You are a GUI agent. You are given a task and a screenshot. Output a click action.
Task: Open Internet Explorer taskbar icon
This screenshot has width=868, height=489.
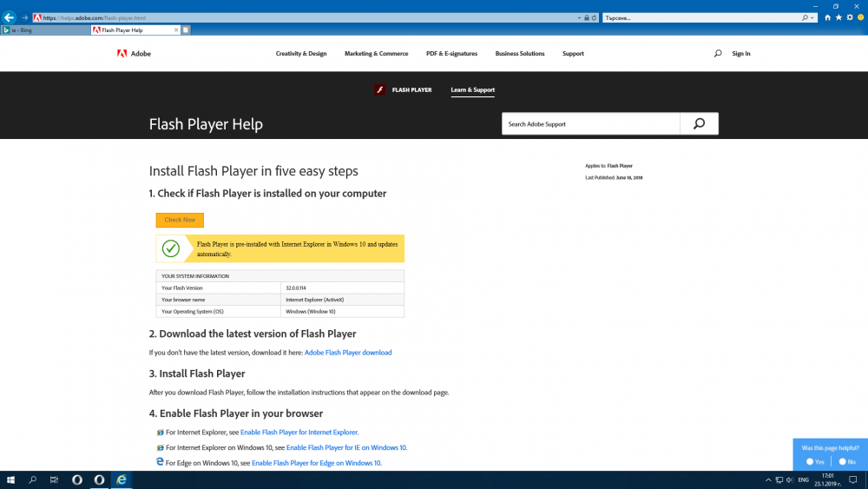[x=122, y=479]
